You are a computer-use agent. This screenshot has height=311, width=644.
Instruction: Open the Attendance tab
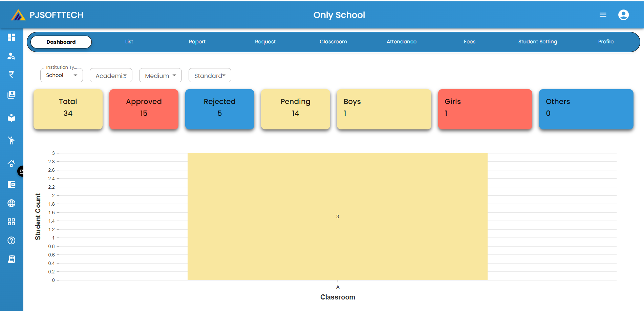[x=402, y=42]
